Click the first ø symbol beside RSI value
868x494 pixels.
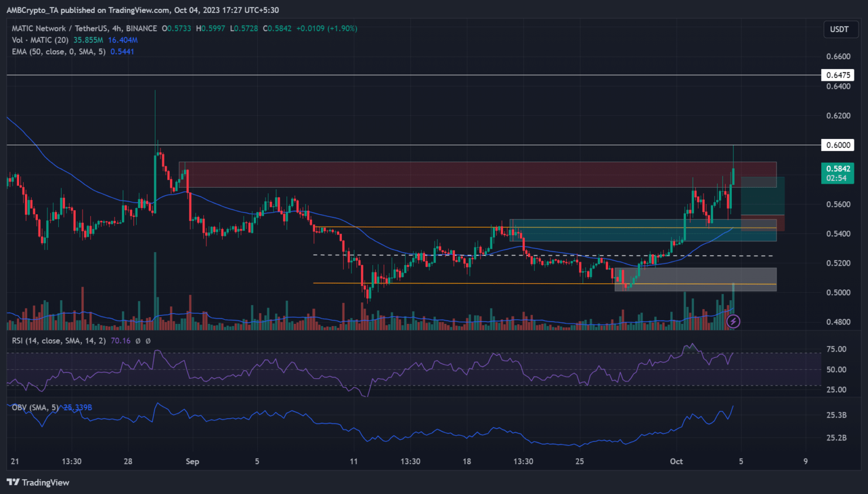[x=138, y=341]
